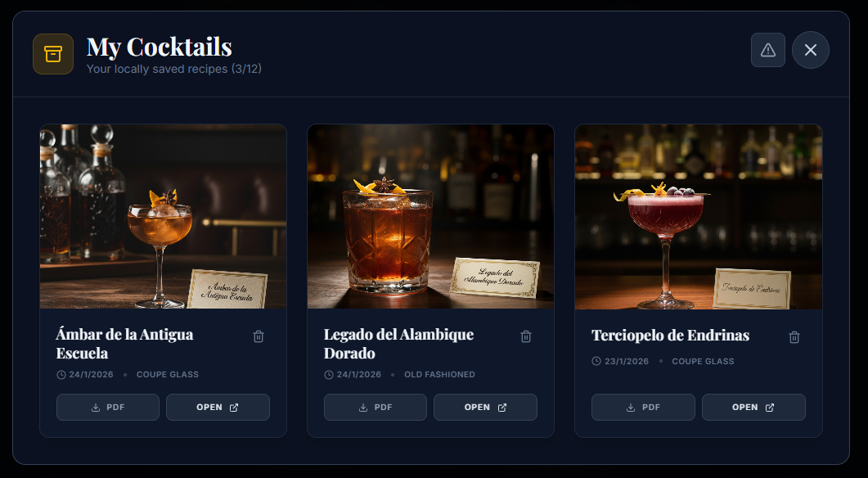Open the Terciopelo de Endrinas recipe
This screenshot has width=868, height=478.
(753, 407)
